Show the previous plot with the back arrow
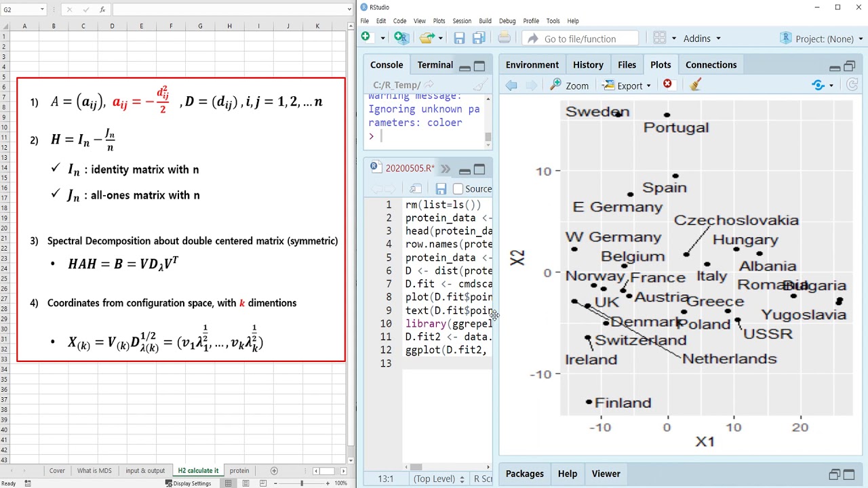Viewport: 868px width, 488px height. pos(511,85)
